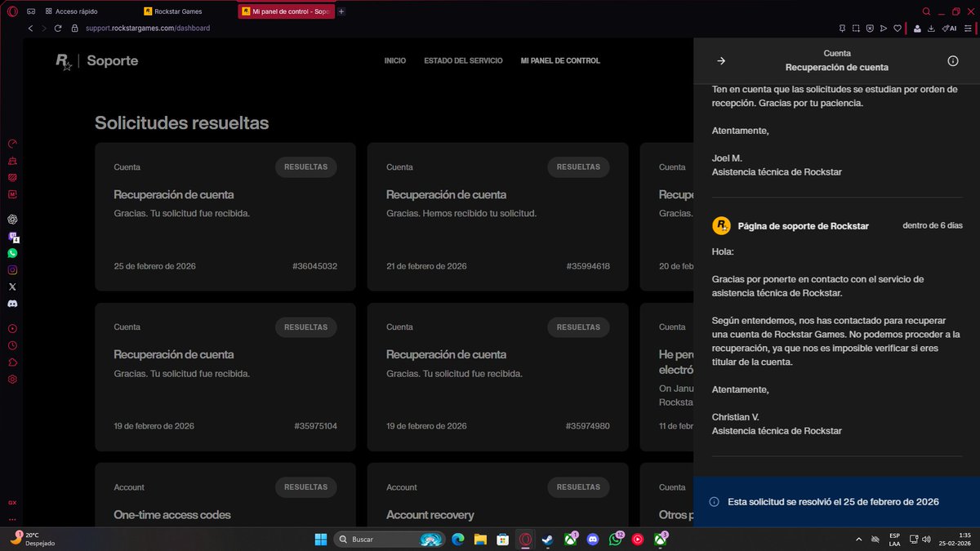Open the GX Control speedometer sidebar icon
Screen dimensions: 980x551
12,144
